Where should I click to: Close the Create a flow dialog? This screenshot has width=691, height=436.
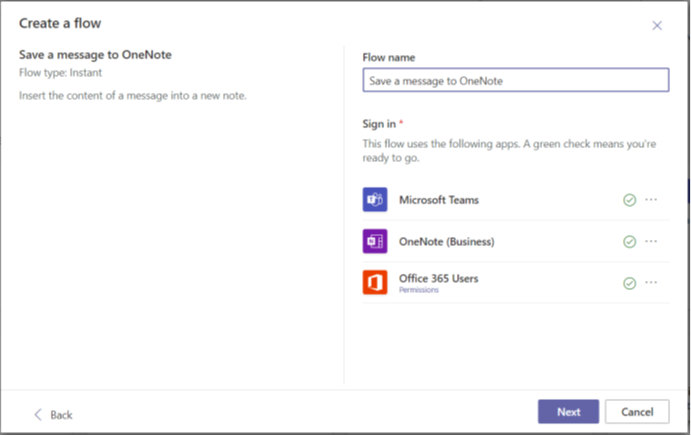tap(657, 26)
